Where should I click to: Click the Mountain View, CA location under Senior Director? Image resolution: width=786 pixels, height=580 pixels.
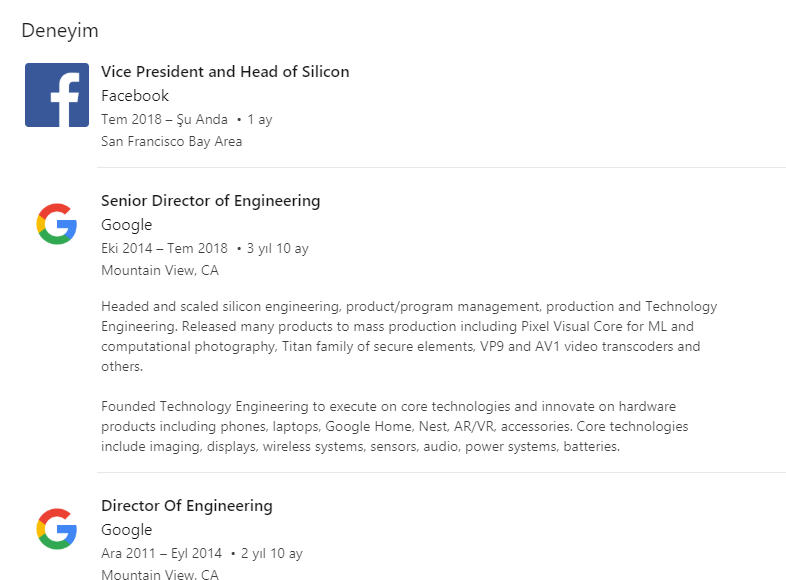coord(160,270)
